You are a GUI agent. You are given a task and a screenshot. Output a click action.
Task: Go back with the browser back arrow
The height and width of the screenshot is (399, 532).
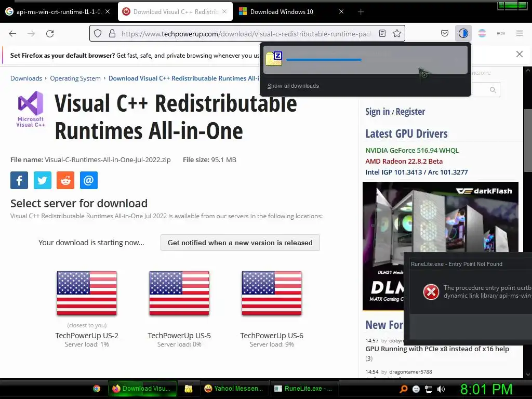point(12,34)
